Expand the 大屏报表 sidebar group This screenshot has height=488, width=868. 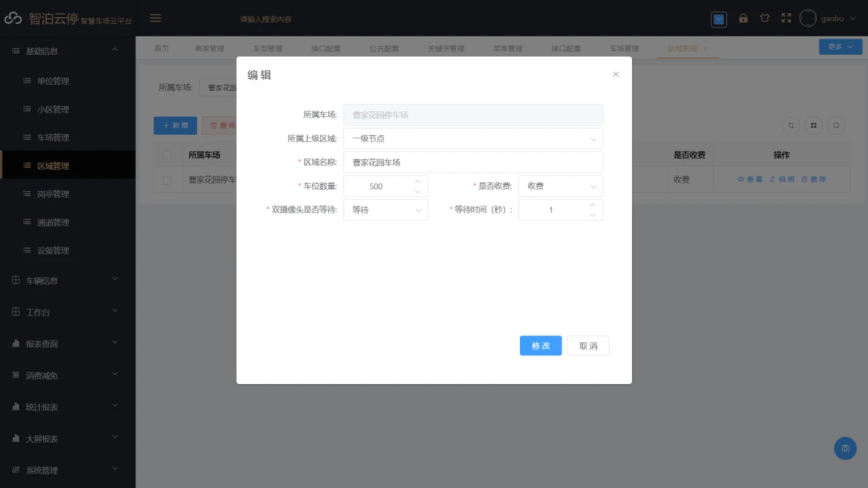[68, 439]
